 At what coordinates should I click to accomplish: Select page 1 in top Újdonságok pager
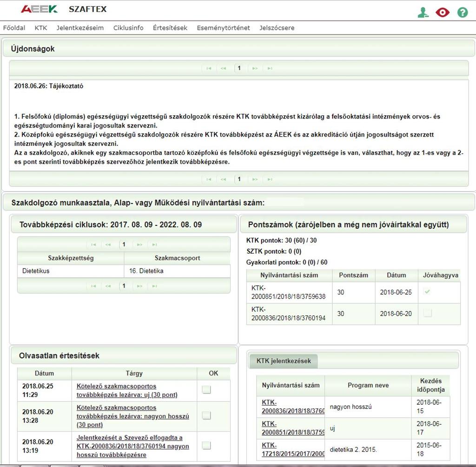pos(239,68)
